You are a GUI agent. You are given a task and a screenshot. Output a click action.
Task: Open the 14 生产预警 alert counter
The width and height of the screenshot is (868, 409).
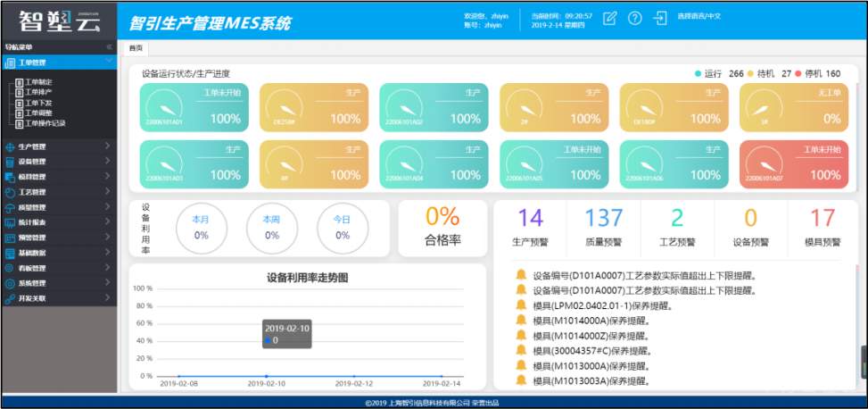tap(530, 227)
